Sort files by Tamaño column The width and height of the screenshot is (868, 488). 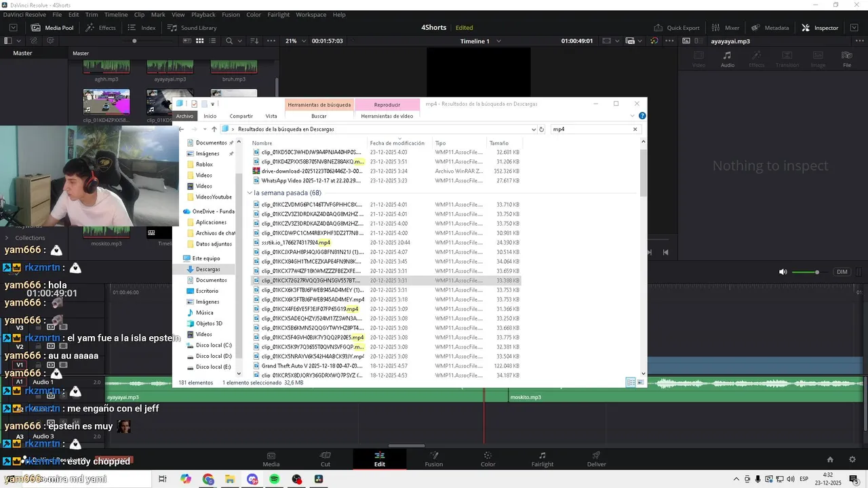click(x=499, y=143)
